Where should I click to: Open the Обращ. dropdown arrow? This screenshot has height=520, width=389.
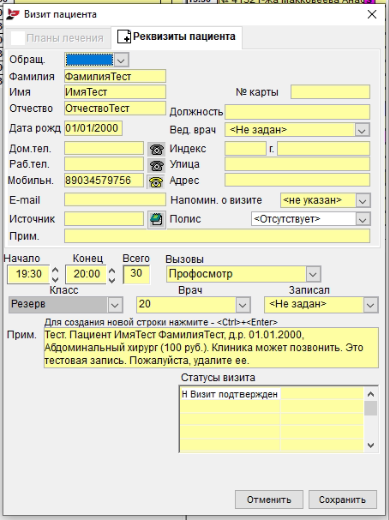(x=121, y=60)
